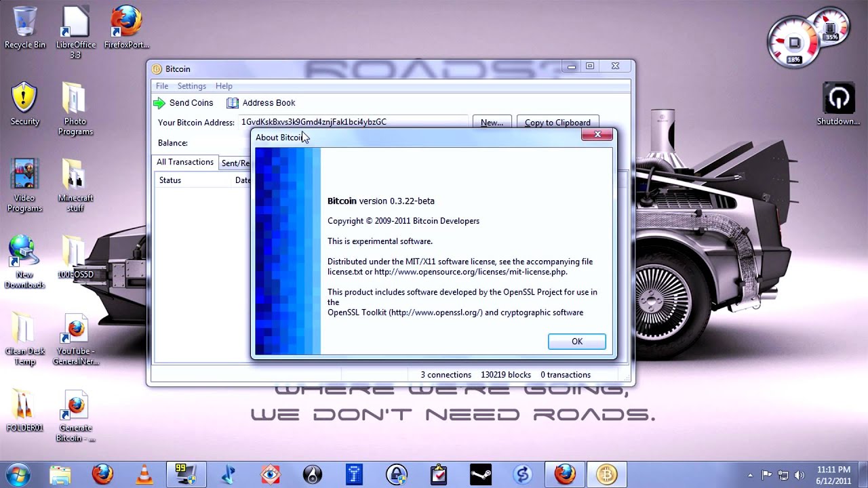The width and height of the screenshot is (868, 488).
Task: Click the volume speaker tray icon
Action: [x=800, y=475]
